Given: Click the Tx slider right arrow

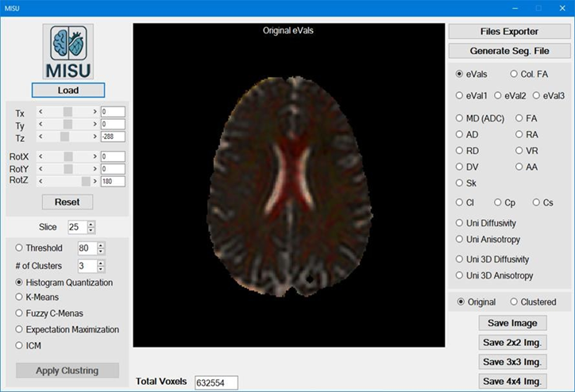Looking at the screenshot, I should coord(95,112).
